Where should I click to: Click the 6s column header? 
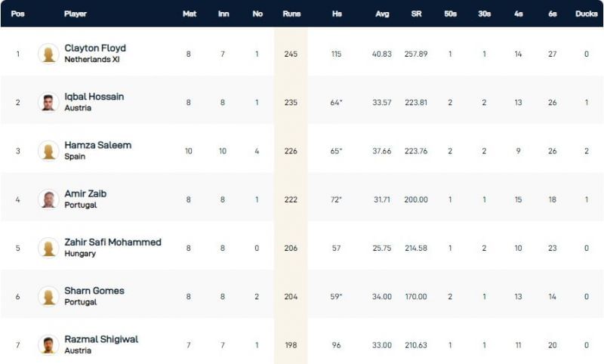[x=553, y=14]
